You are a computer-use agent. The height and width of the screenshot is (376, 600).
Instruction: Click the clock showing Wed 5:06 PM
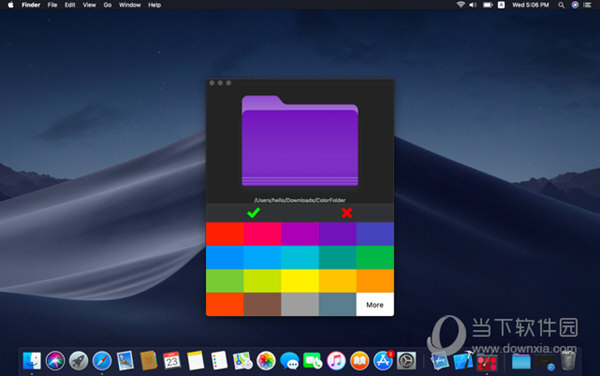coord(530,5)
